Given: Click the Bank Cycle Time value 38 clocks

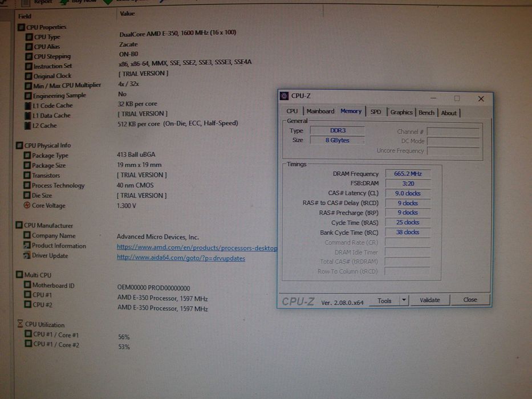Looking at the screenshot, I should coord(408,233).
